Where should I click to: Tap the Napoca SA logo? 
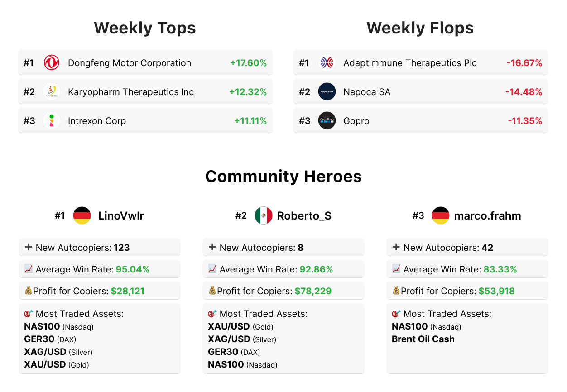click(327, 91)
